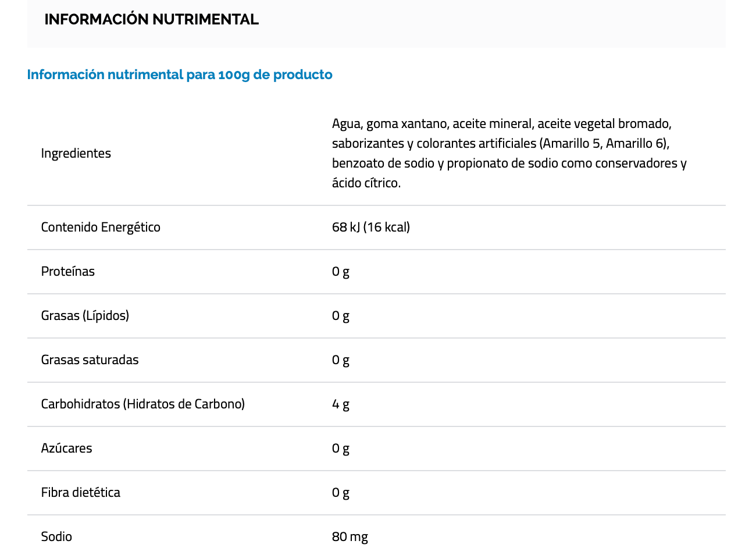Click the 80 mg sodium value

click(350, 536)
